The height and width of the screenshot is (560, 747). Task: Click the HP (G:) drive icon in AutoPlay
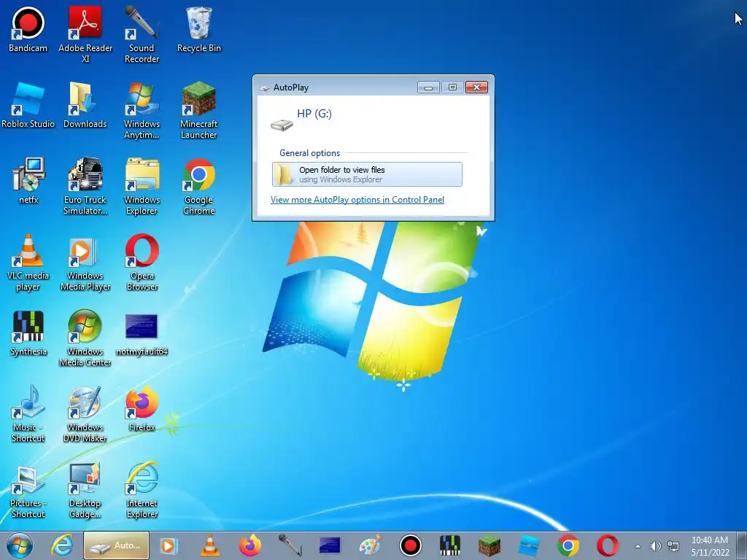pos(282,125)
